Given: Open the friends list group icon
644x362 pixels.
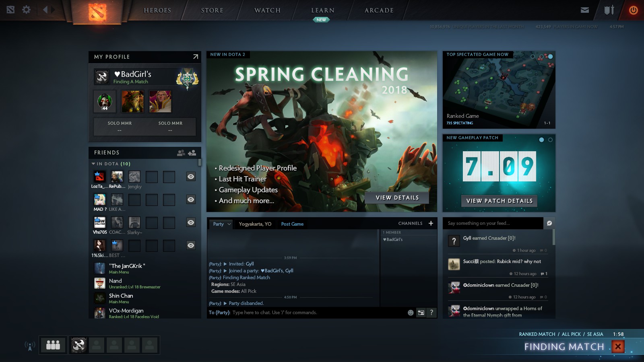Looking at the screenshot, I should coord(181,153).
